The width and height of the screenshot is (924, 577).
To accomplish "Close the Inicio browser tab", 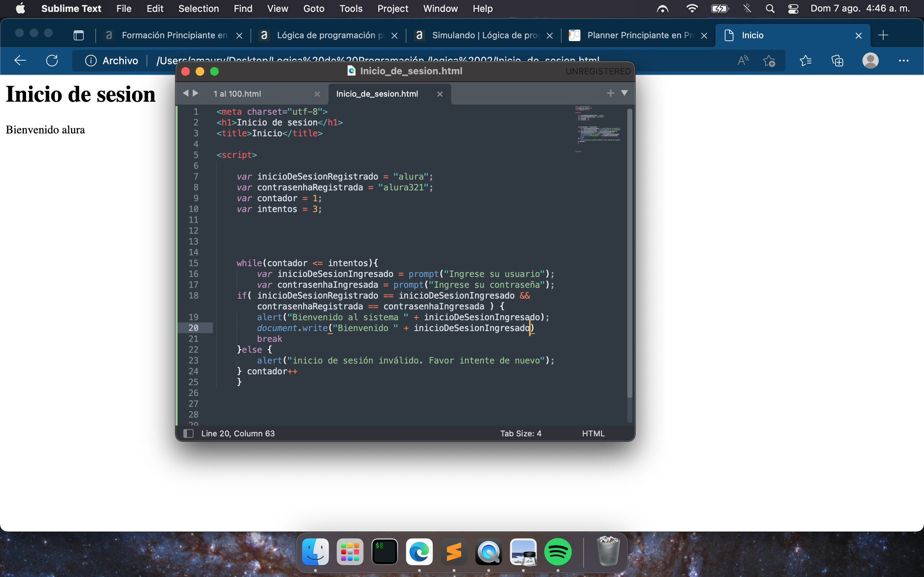I will point(858,36).
